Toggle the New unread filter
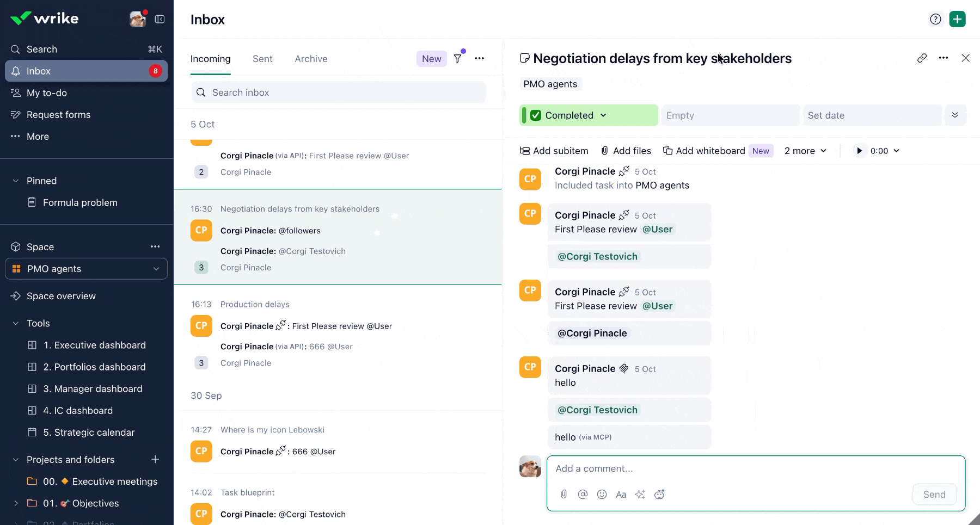 click(x=432, y=59)
